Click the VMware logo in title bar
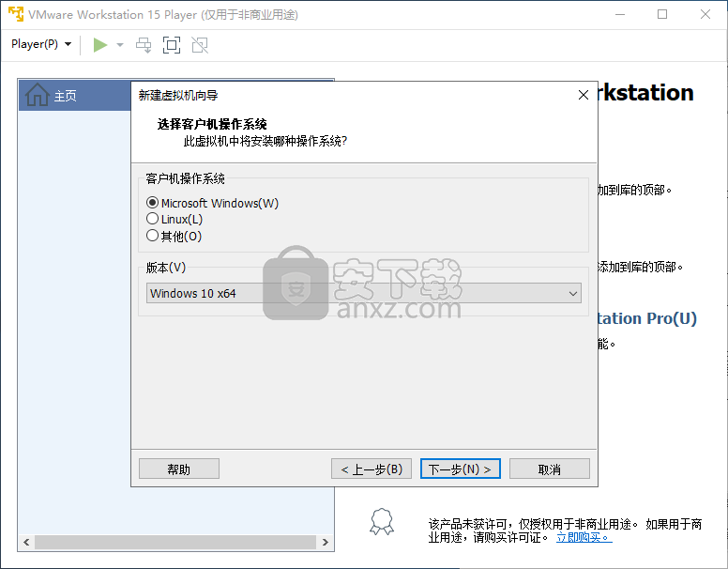Viewport: 728px width, 569px height. (16, 14)
